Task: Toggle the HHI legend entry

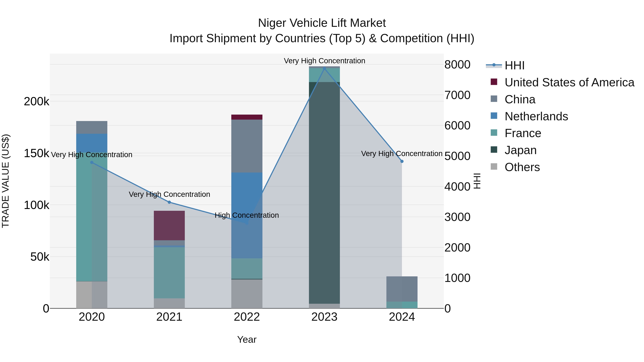Action: click(505, 65)
